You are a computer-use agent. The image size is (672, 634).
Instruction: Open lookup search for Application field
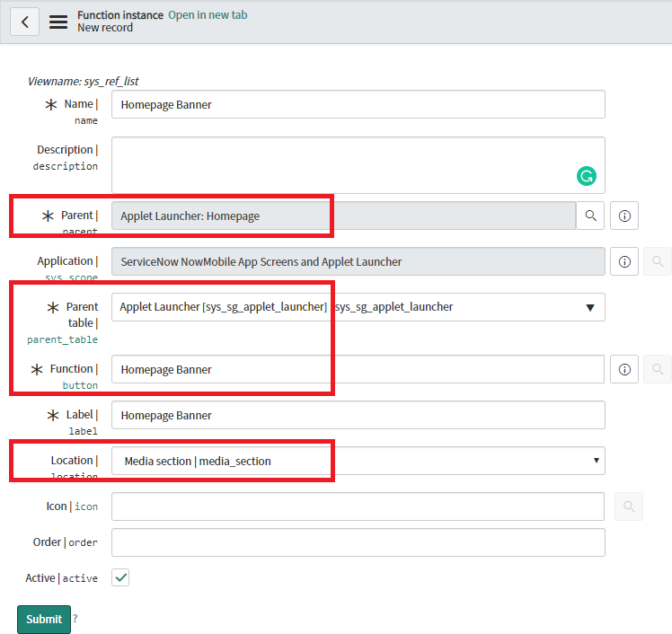point(658,261)
